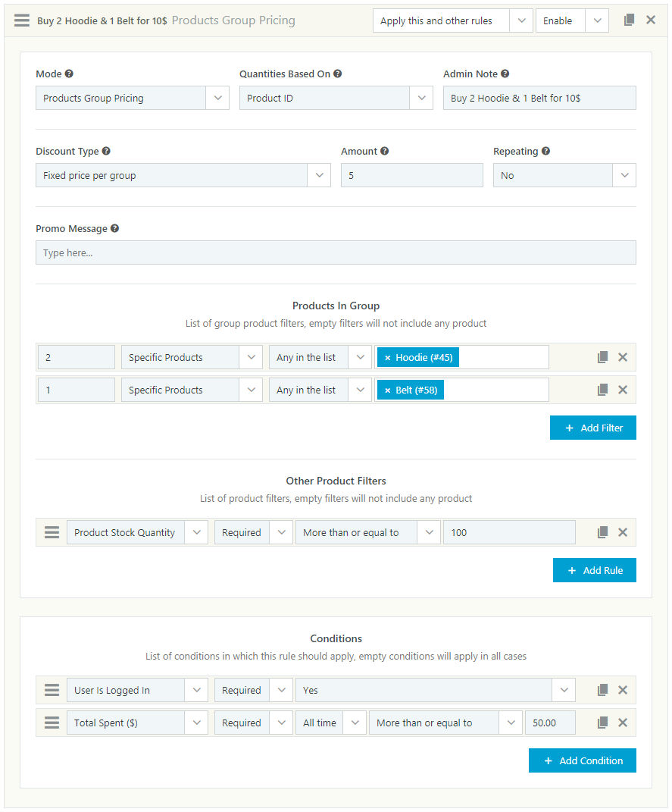Delete the Total Spent condition row

[x=623, y=723]
